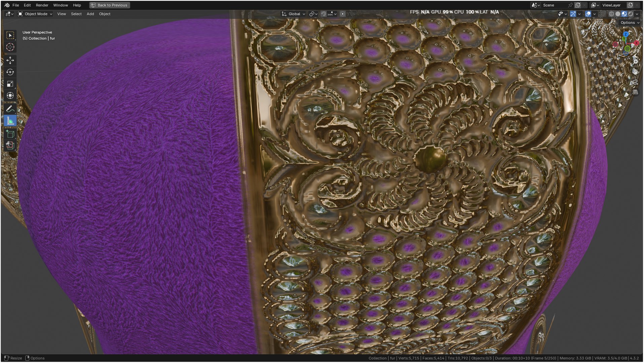Open the Window menu
Viewport: 644px width, 363px height.
tap(61, 5)
